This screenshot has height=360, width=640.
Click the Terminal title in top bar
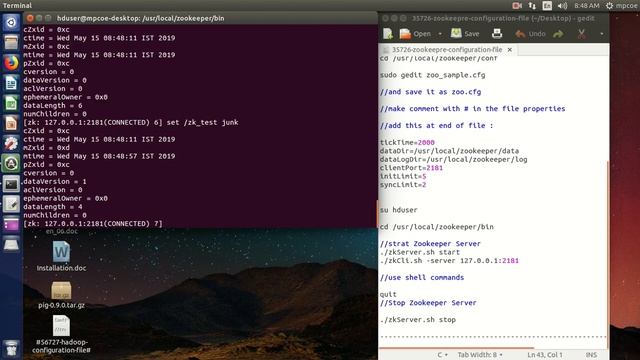17,5
